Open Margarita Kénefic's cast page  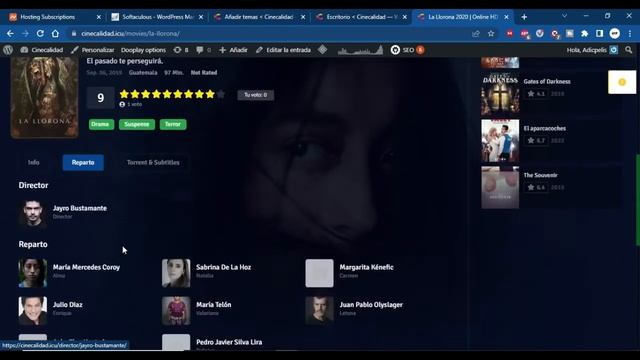tap(367, 267)
